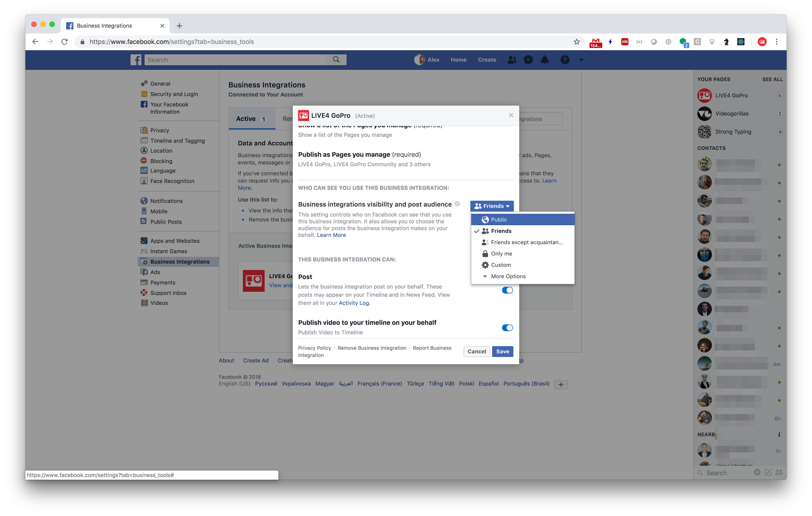Screen dimensions: 812x516
Task: Click the Cancel button in the dialog
Action: point(476,351)
